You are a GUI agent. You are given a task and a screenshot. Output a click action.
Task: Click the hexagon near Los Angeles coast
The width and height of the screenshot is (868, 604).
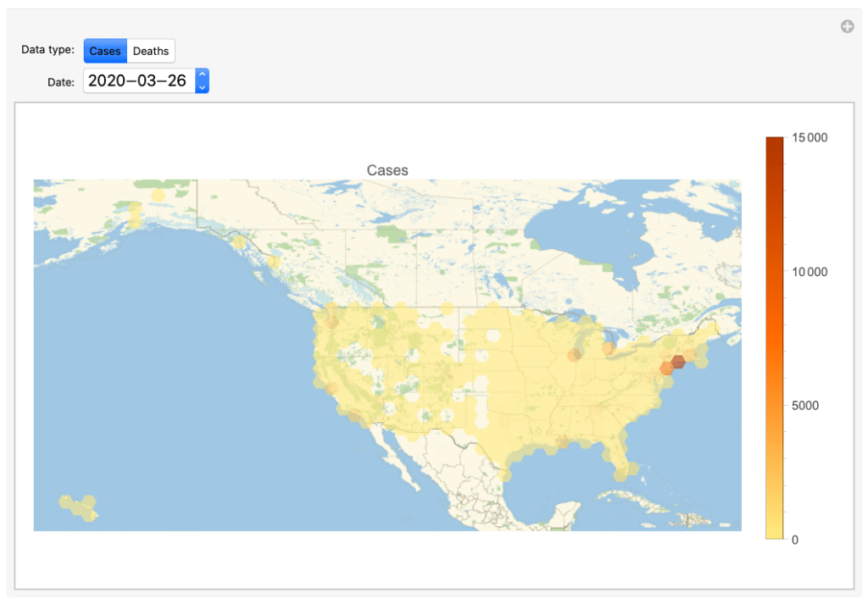330,389
